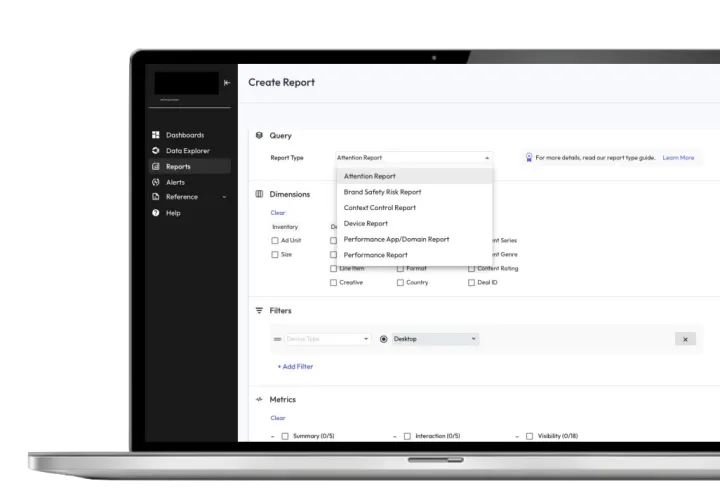Remove the Device Type filter with X
The height and width of the screenshot is (493, 720).
pyautogui.click(x=685, y=339)
